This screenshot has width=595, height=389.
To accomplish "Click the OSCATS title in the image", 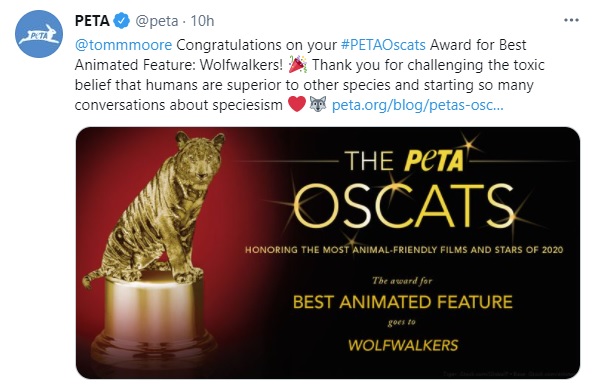I will point(404,206).
